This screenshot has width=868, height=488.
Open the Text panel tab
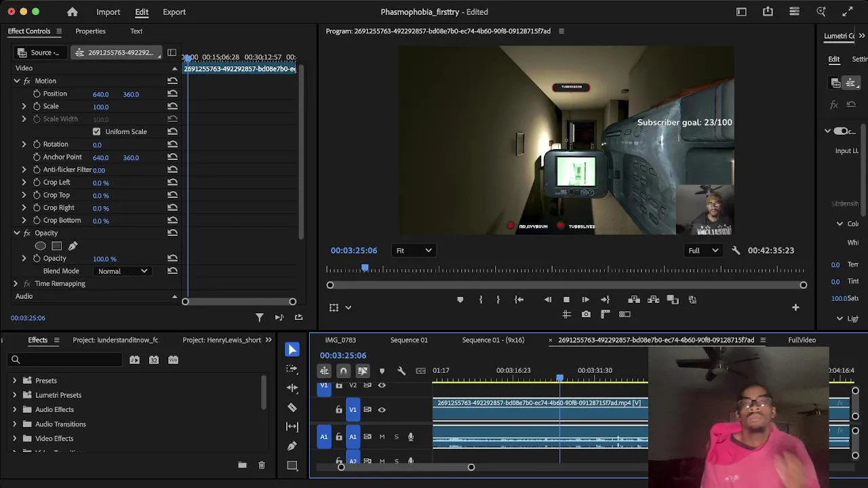(136, 31)
